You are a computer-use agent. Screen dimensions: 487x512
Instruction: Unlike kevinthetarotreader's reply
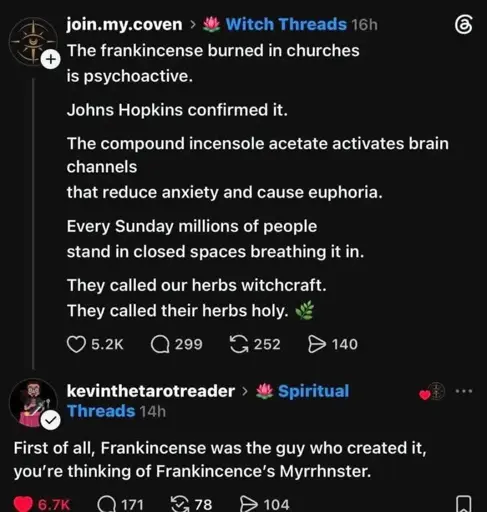pyautogui.click(x=23, y=504)
